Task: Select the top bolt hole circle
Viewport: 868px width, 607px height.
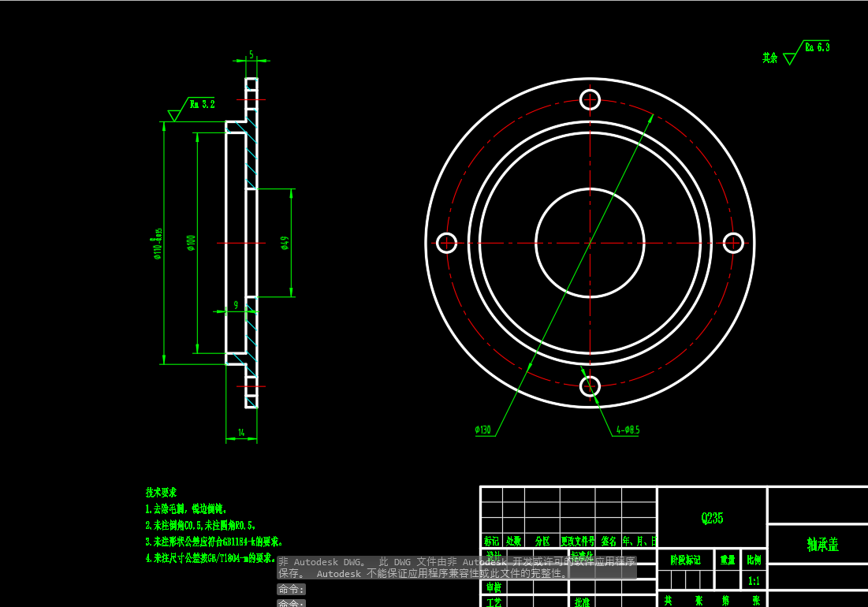Action: click(x=590, y=100)
